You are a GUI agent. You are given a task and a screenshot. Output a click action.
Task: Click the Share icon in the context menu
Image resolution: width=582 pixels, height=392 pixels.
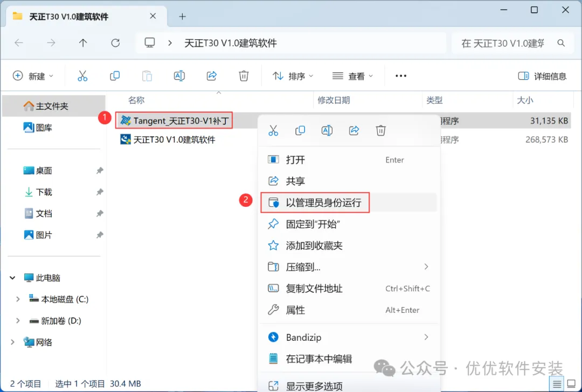coord(354,130)
